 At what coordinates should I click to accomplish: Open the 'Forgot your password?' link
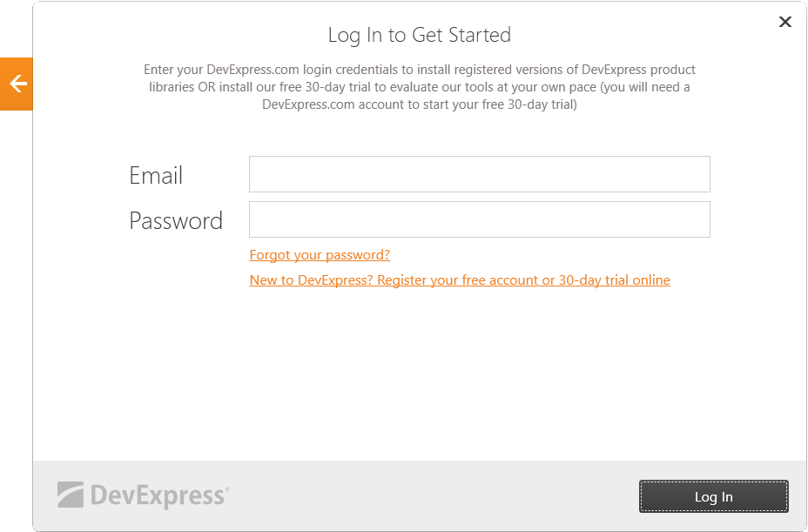point(320,255)
